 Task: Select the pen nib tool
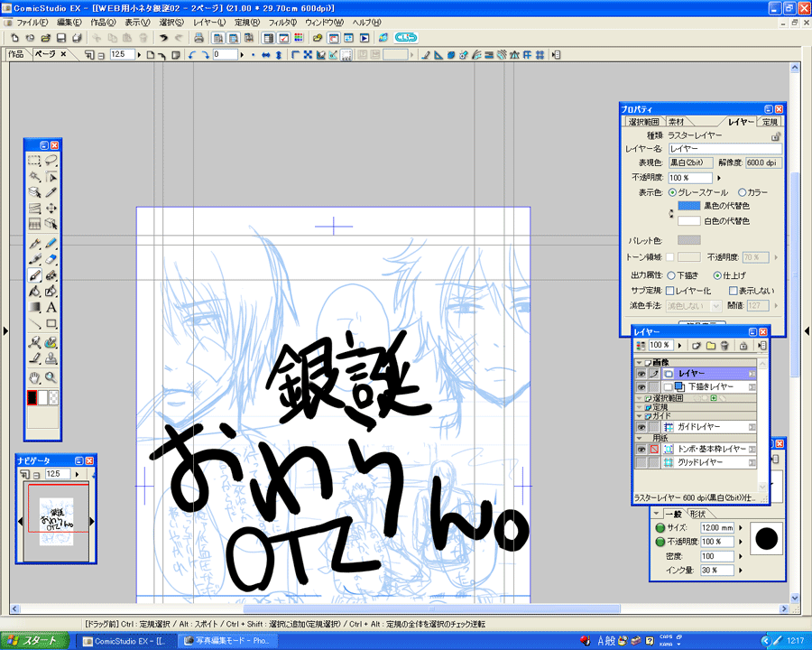coord(34,243)
